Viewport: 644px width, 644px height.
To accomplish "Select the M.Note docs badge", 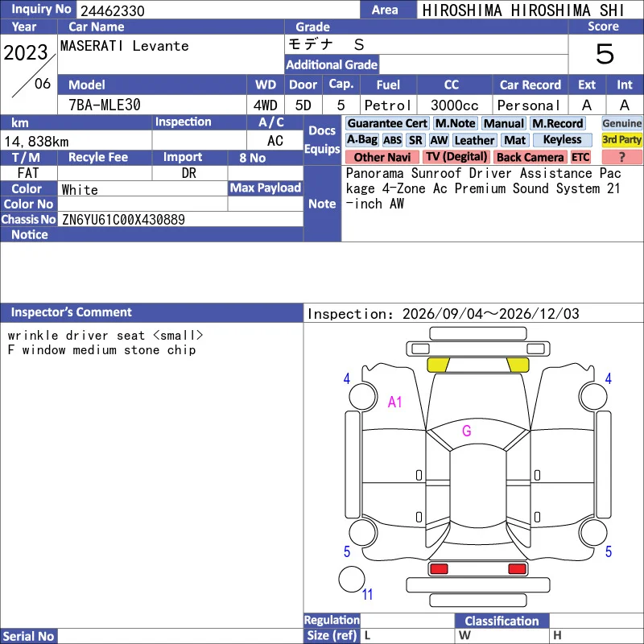I will click(x=455, y=123).
